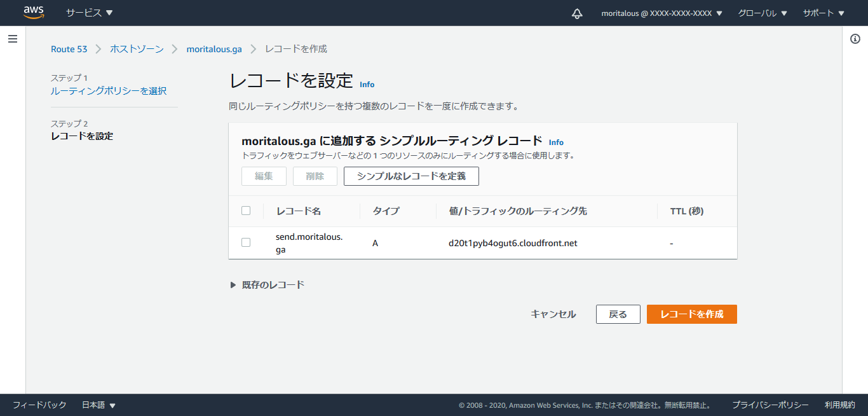This screenshot has width=868, height=416.
Task: Click the record type A cell
Action: 376,243
